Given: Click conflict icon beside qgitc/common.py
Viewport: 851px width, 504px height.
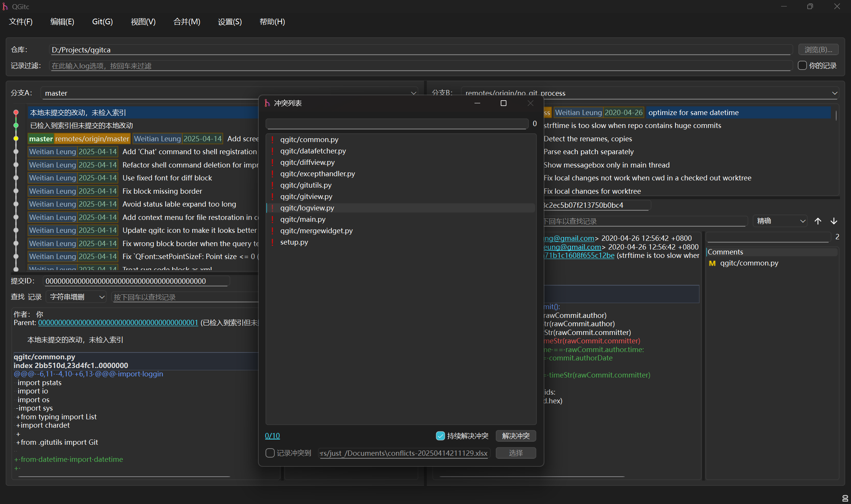Looking at the screenshot, I should [272, 139].
